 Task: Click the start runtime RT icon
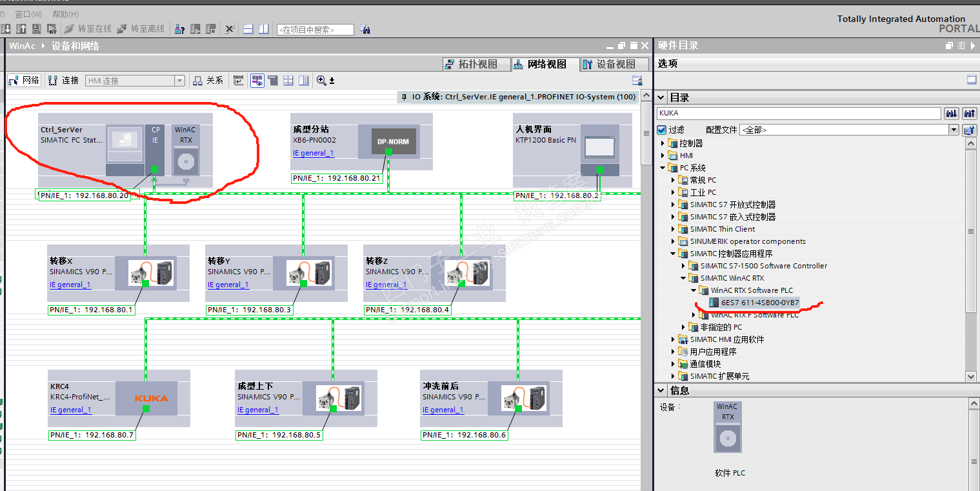coord(51,29)
